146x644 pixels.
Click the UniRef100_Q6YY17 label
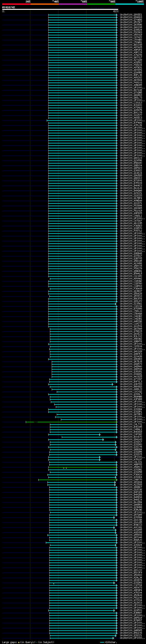point(131,58)
